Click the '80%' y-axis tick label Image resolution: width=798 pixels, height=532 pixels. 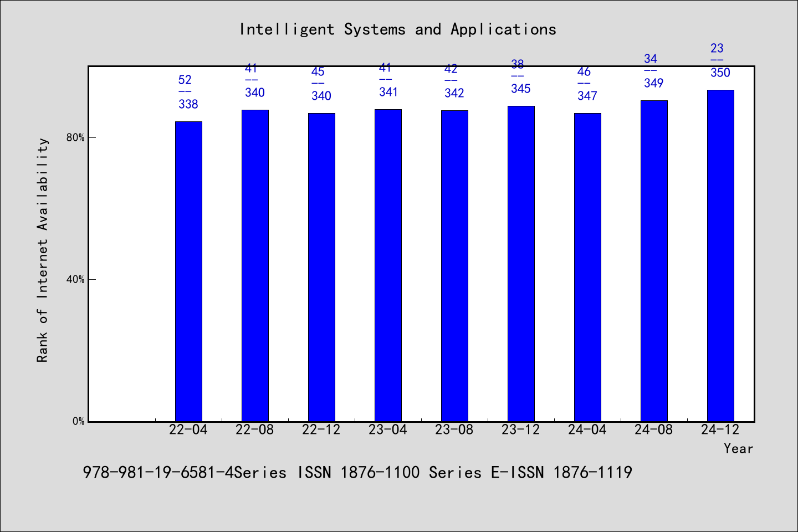(75, 137)
